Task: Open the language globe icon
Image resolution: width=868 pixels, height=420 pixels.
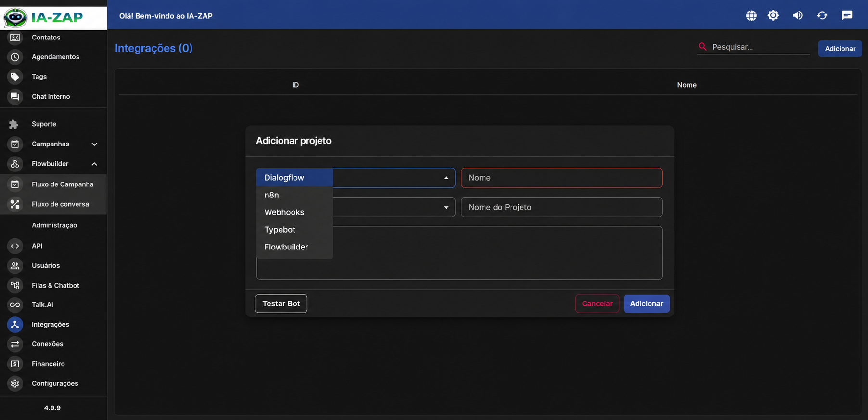Action: tap(751, 15)
